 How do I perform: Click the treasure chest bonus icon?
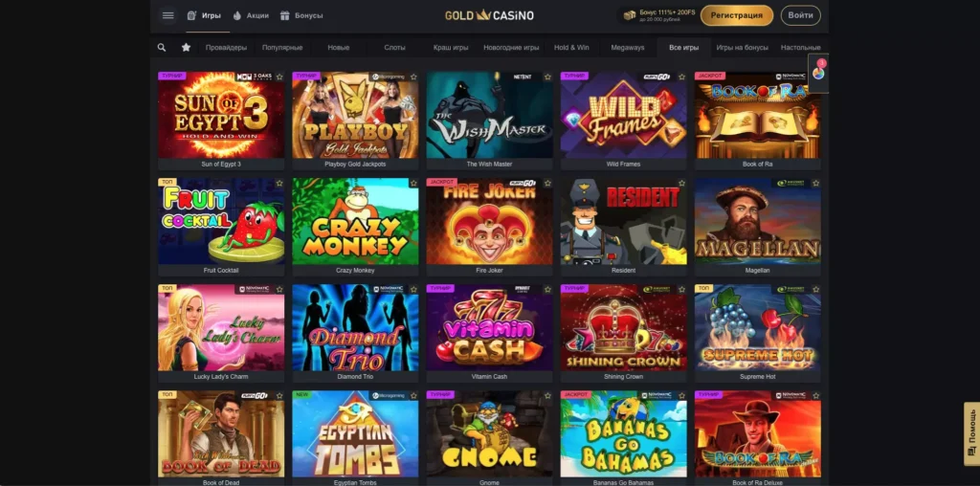[x=629, y=15]
